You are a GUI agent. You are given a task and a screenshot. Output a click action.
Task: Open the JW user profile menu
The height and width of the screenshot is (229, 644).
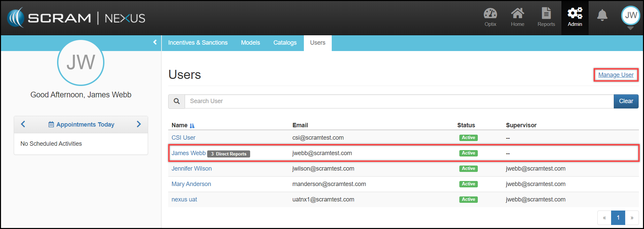pos(631,16)
